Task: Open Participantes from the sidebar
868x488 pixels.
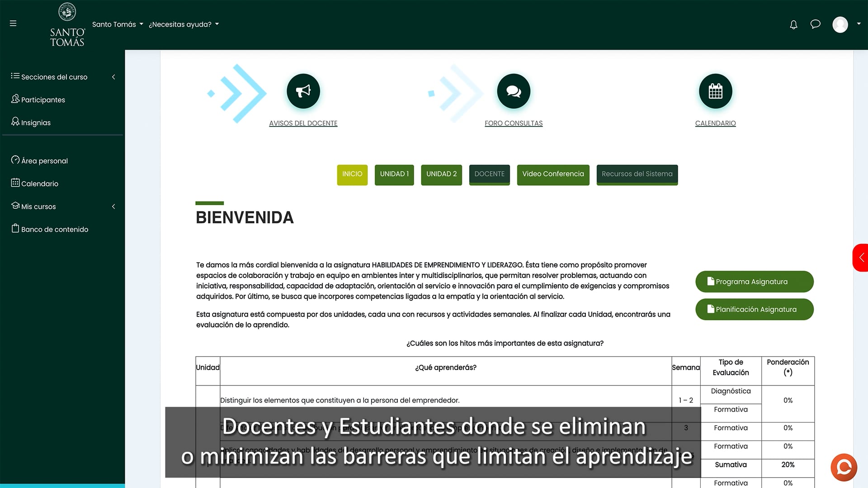Action: point(43,99)
